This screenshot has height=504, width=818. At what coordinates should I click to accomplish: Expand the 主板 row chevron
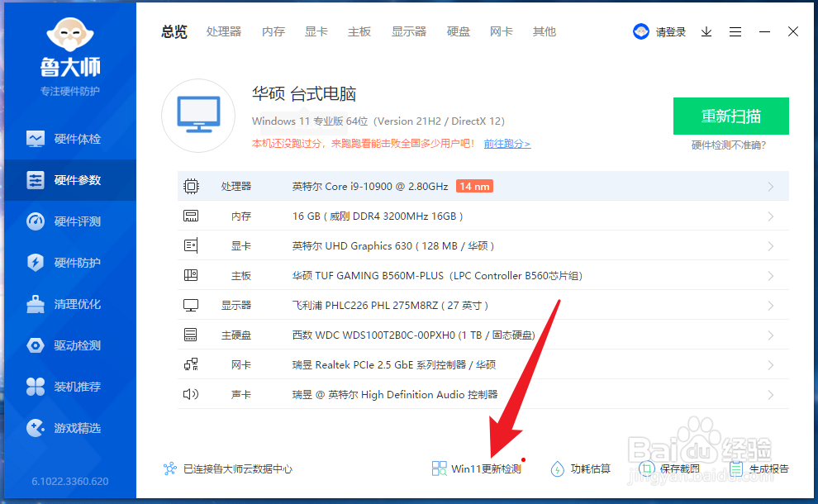pyautogui.click(x=771, y=276)
